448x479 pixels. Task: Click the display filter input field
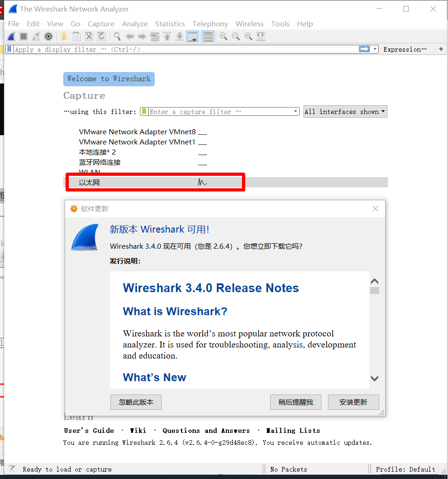[x=186, y=49]
